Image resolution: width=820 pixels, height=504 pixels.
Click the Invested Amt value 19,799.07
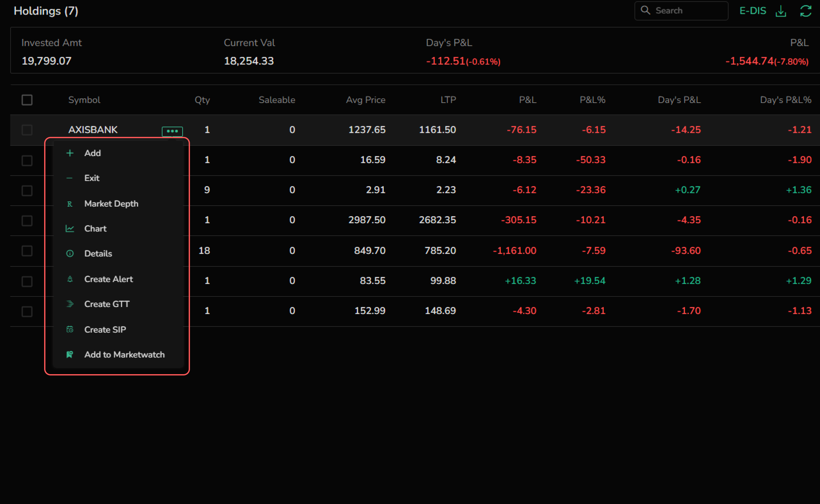tap(46, 61)
